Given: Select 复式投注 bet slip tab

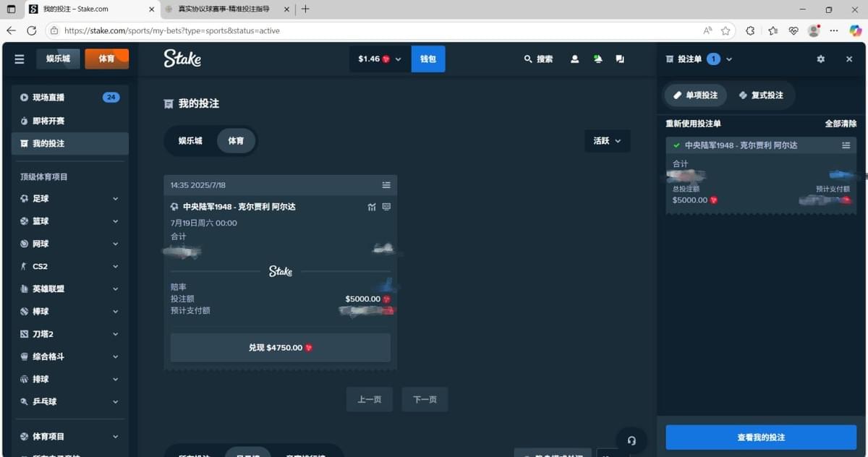Looking at the screenshot, I should point(762,95).
